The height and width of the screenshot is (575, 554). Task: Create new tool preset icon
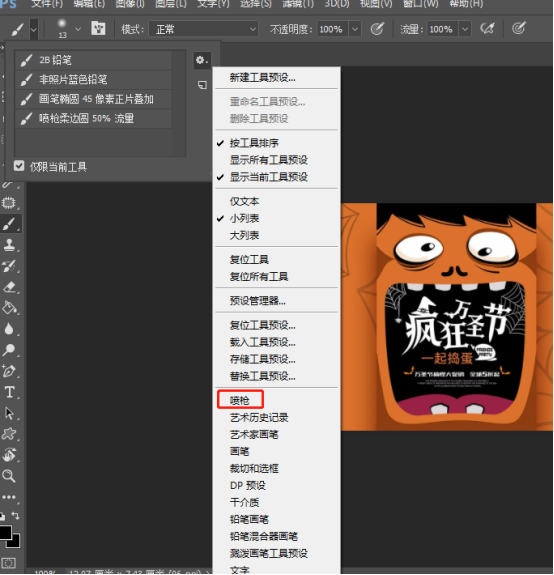[202, 85]
